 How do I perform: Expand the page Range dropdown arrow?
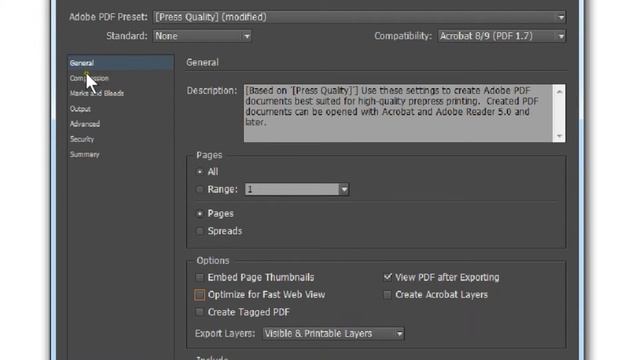(344, 189)
